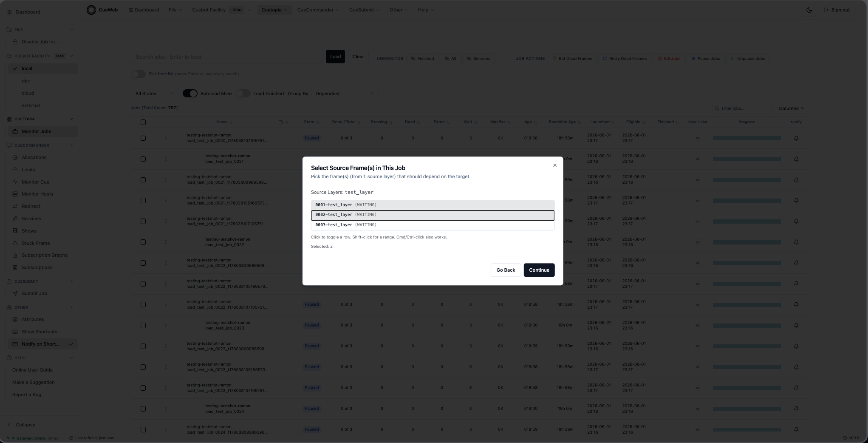868x443 pixels.
Task: Toggle dark mode moon icon
Action: tap(809, 10)
